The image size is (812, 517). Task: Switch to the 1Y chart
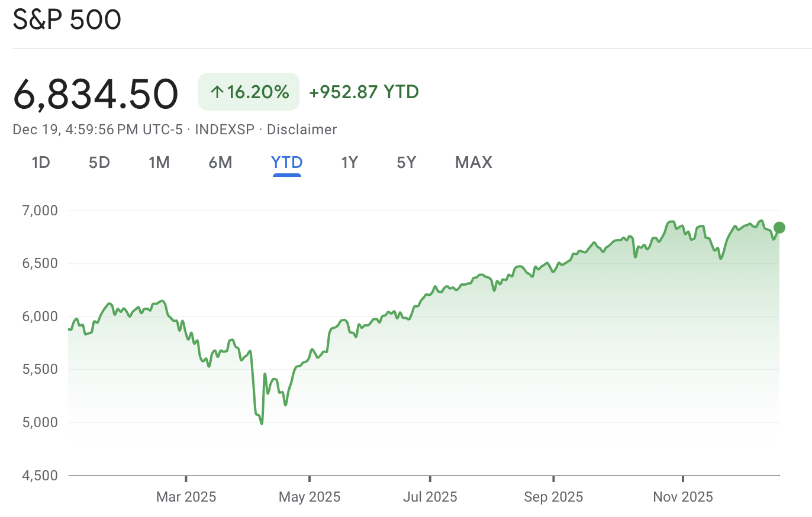point(349,162)
